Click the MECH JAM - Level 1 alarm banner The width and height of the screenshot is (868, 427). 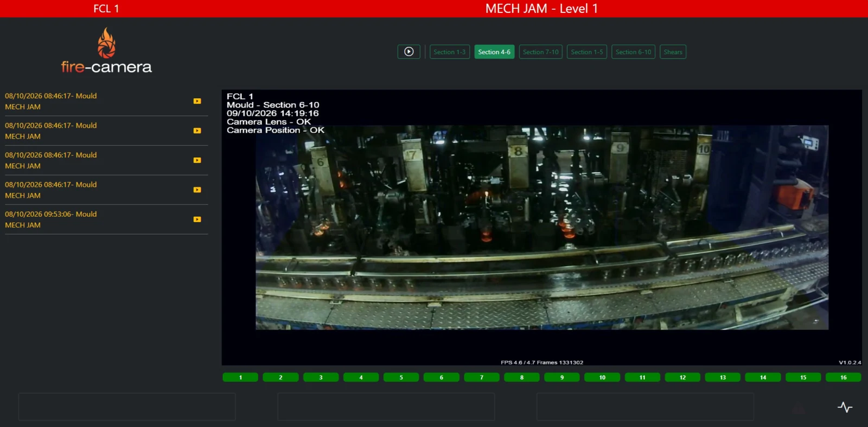(x=541, y=9)
